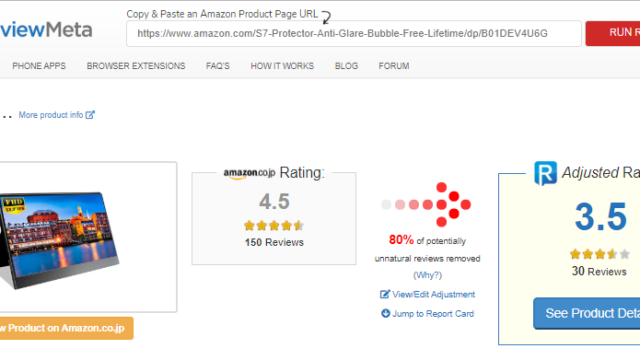Open the Phone Apps menu item
Screen dimensions: 640x360
(x=39, y=66)
